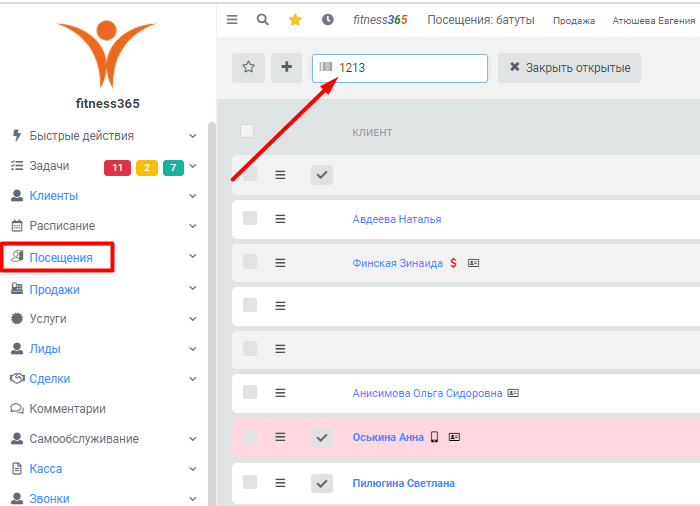Tick checkbox for Оськина Анна row
The height and width of the screenshot is (506, 700).
point(250,436)
